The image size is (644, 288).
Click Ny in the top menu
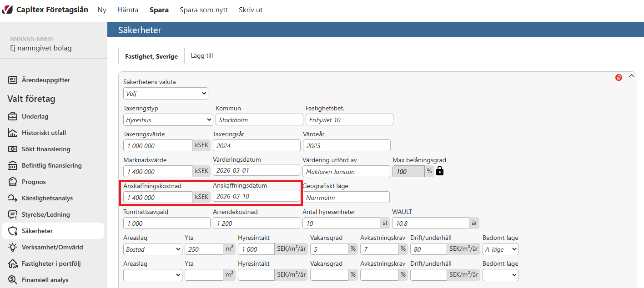pos(102,10)
